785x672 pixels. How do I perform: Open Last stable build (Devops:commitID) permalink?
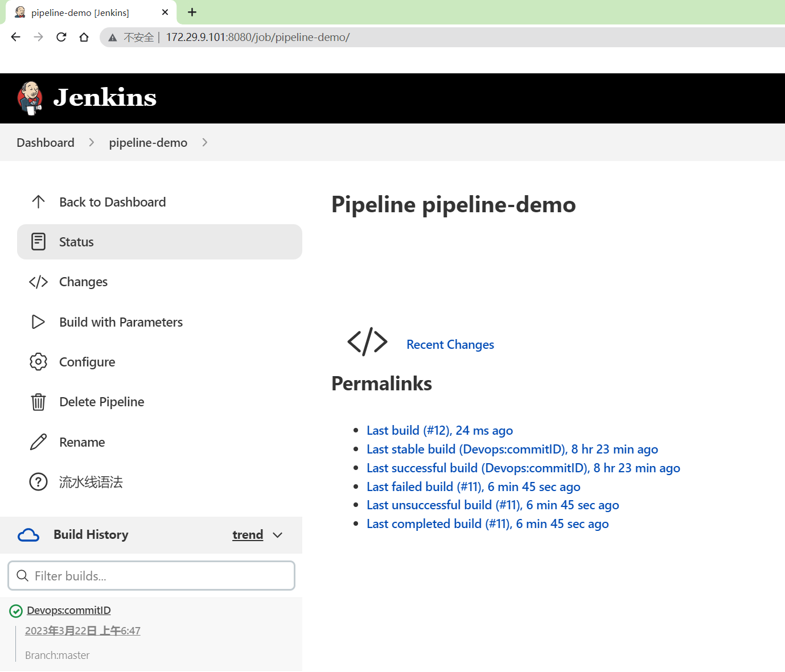[512, 450]
